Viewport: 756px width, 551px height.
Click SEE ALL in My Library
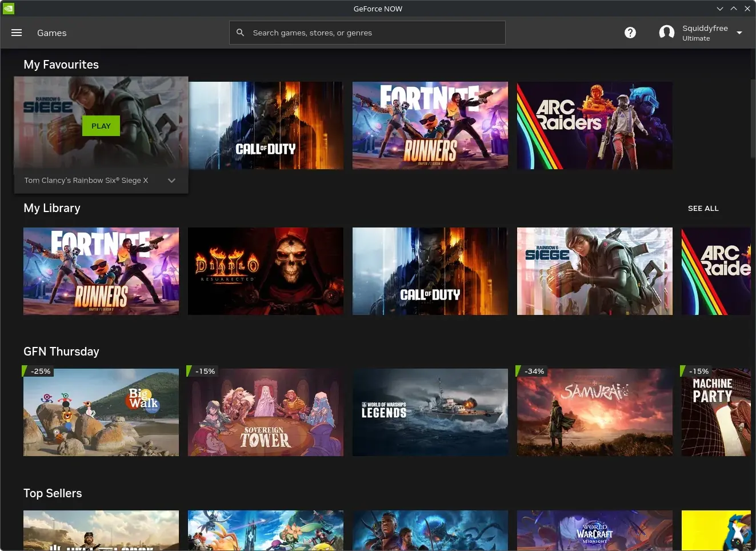pyautogui.click(x=703, y=209)
